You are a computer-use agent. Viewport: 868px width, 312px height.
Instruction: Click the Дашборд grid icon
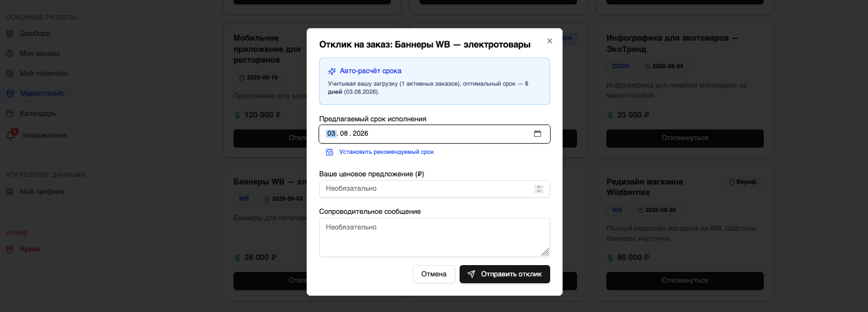click(x=9, y=33)
